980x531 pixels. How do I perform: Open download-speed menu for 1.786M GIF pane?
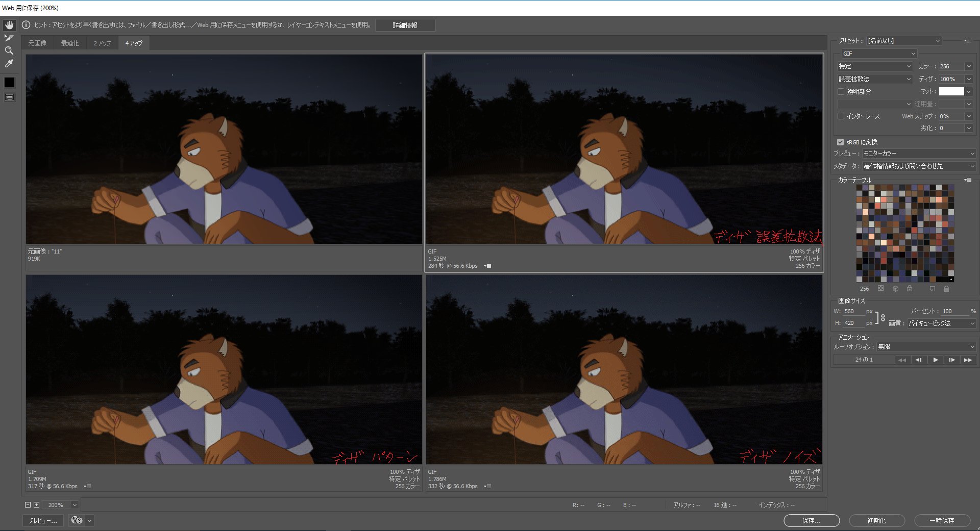pos(487,487)
